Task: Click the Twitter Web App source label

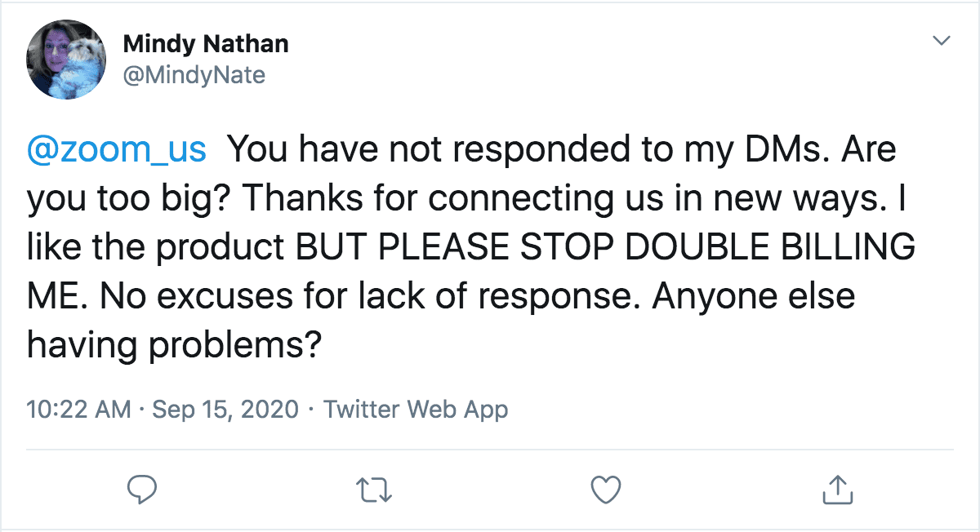Action: coord(416,409)
